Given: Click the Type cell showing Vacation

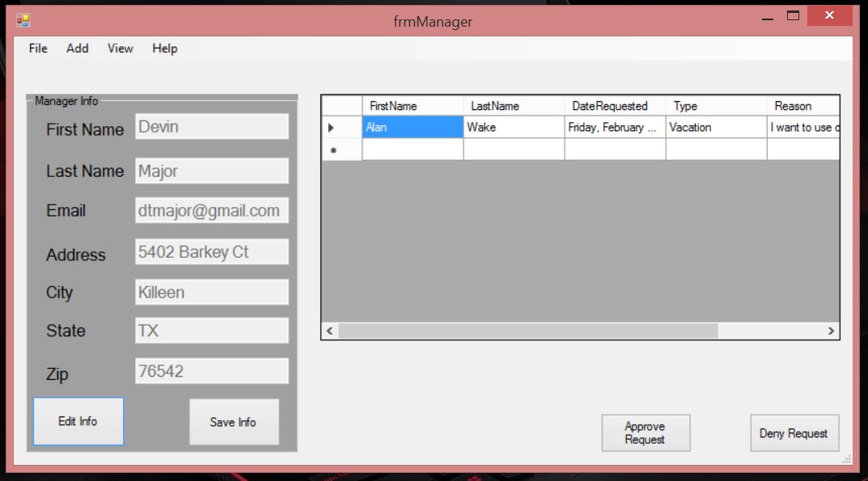Looking at the screenshot, I should pyautogui.click(x=715, y=127).
